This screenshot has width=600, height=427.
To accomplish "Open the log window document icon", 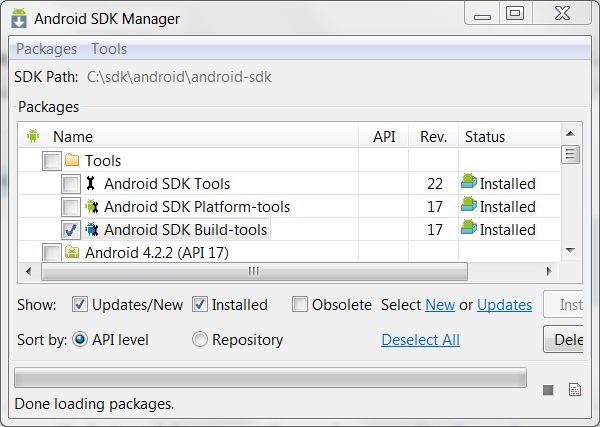I will point(575,390).
